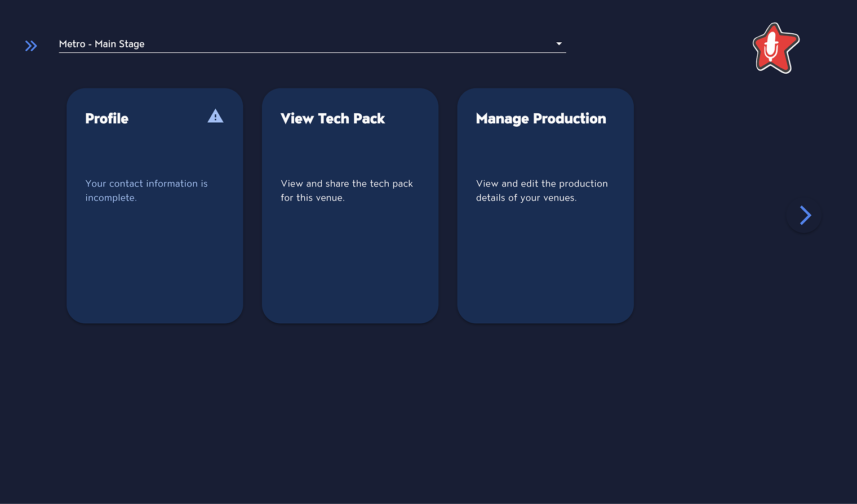
Task: Click the dropdown arrow beside venue name
Action: (559, 44)
